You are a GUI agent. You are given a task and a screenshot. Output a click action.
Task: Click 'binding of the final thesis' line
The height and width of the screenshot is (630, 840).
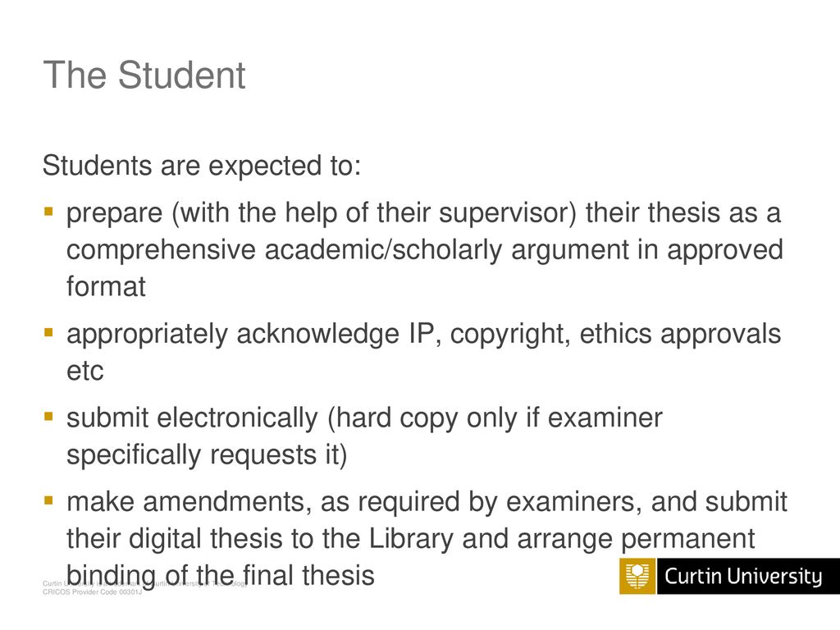click(x=220, y=576)
